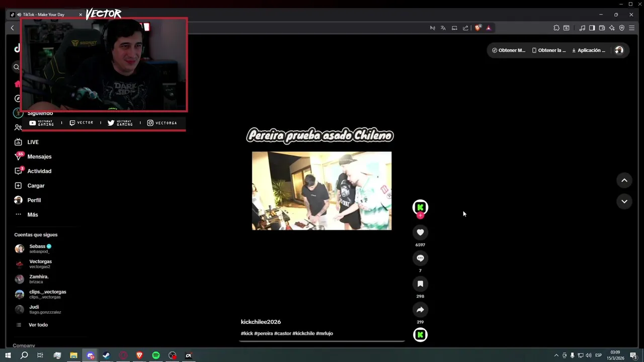Open the Zamhira. followed account

pyautogui.click(x=32, y=279)
